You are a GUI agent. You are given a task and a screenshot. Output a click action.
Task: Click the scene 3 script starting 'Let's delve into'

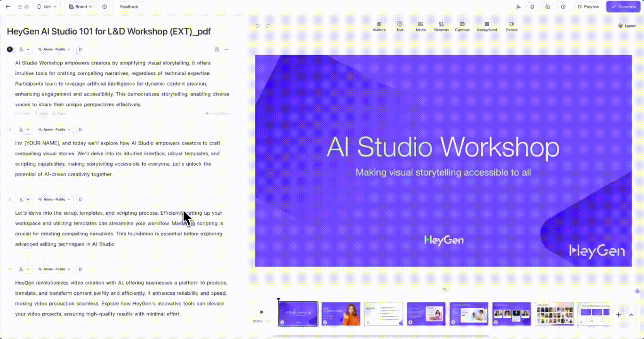pos(119,228)
